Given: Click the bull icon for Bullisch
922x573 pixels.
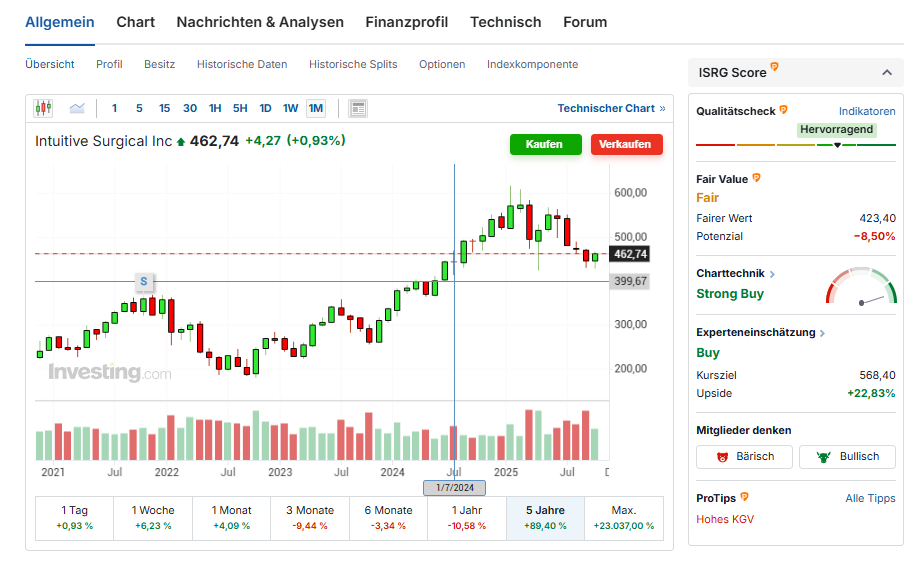Looking at the screenshot, I should [x=824, y=457].
